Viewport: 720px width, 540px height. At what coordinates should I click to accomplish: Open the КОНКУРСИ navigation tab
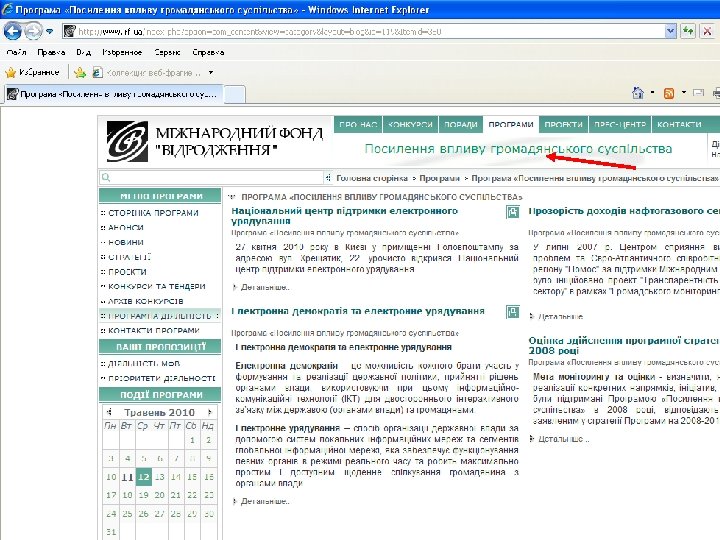[x=410, y=124]
